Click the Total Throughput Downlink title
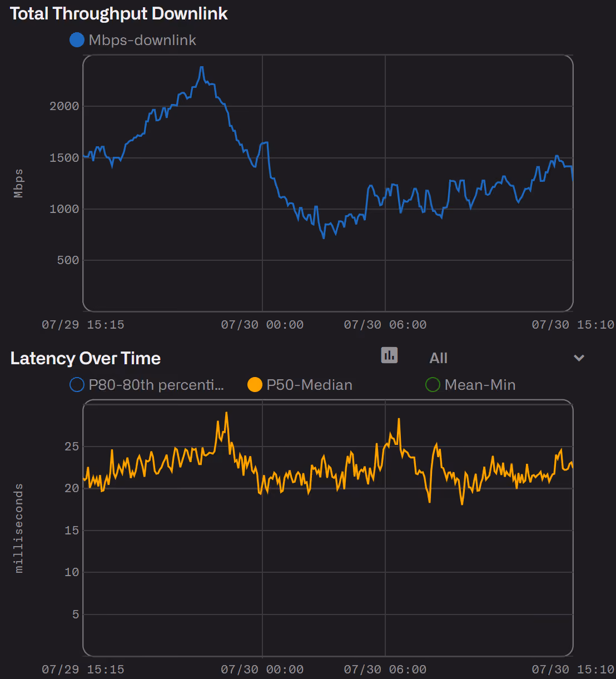Image resolution: width=616 pixels, height=679 pixels. 119,14
